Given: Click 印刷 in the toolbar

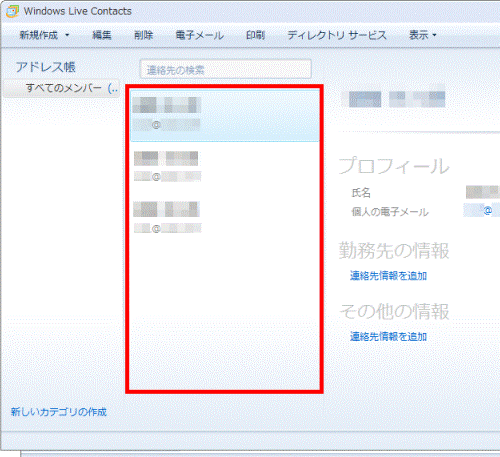Looking at the screenshot, I should (256, 35).
